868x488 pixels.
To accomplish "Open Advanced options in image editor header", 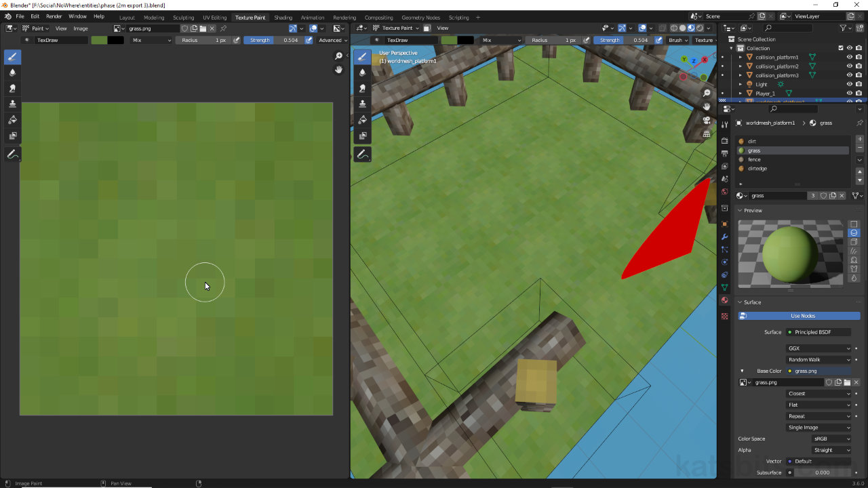I will pyautogui.click(x=333, y=40).
